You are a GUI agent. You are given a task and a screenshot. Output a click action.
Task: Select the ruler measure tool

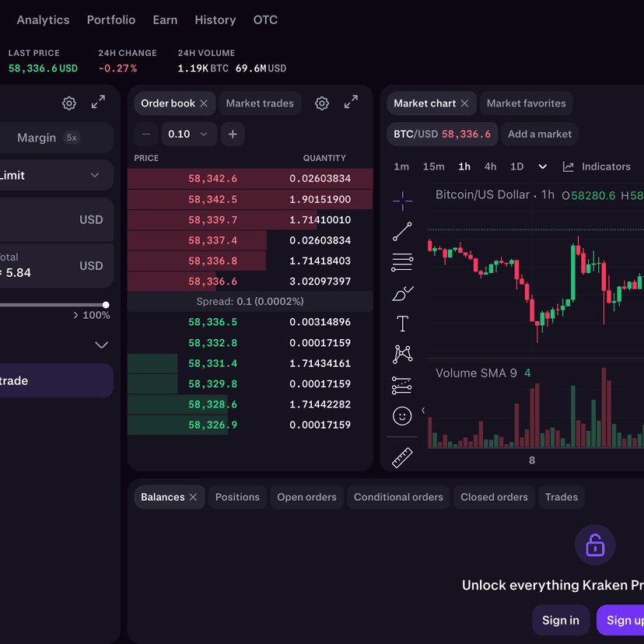[402, 457]
